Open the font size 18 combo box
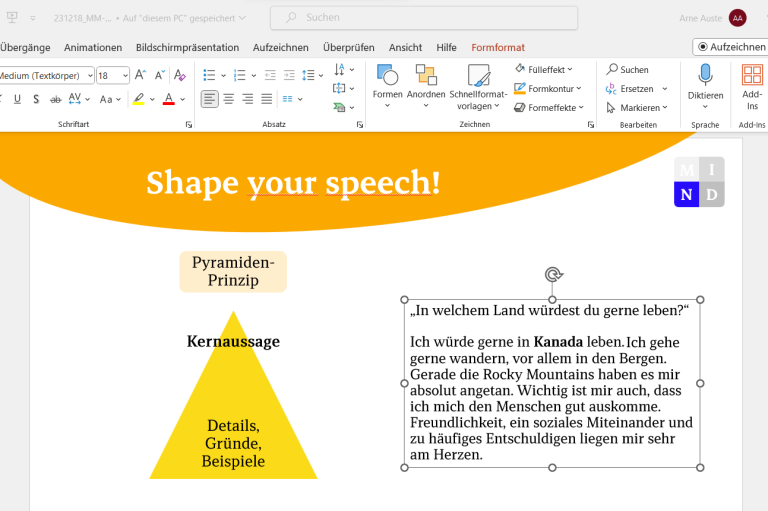Screen dimensions: 768x511 coord(113,76)
